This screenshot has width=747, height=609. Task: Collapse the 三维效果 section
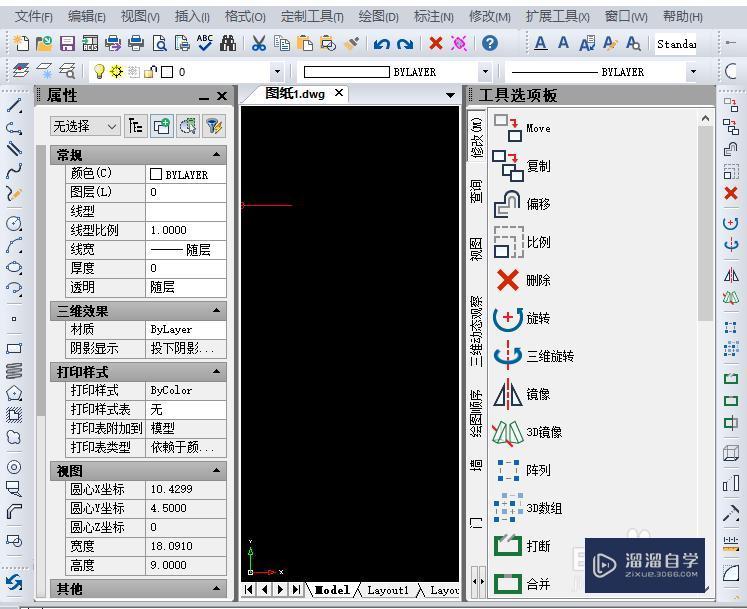click(x=217, y=311)
